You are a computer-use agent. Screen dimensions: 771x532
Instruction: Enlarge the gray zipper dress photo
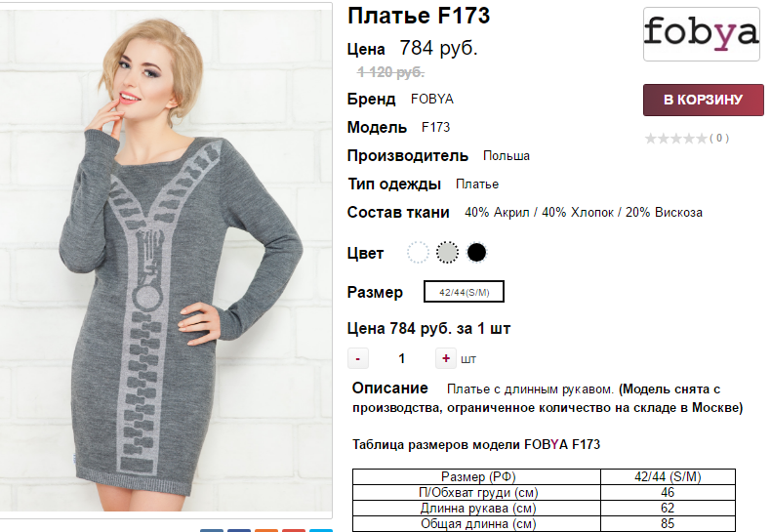[x=166, y=261]
